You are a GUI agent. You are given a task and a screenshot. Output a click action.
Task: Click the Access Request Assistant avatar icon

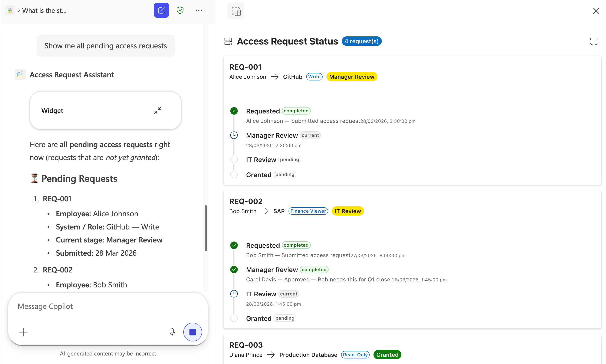[x=20, y=74]
